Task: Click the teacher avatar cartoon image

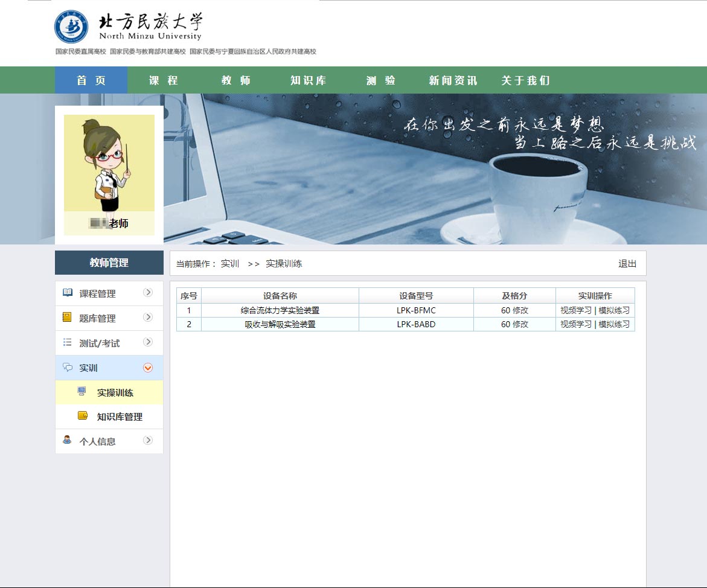Action: click(x=109, y=163)
